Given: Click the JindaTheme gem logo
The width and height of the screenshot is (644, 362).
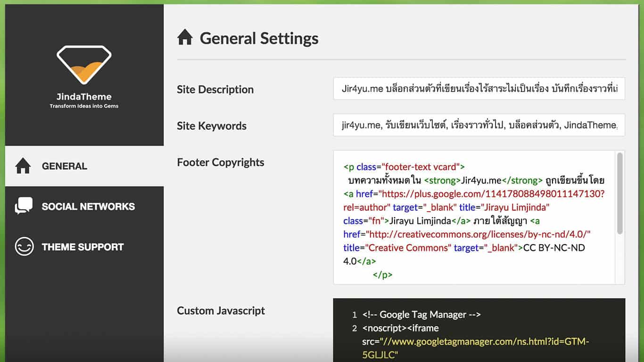Looking at the screenshot, I should coord(84,65).
